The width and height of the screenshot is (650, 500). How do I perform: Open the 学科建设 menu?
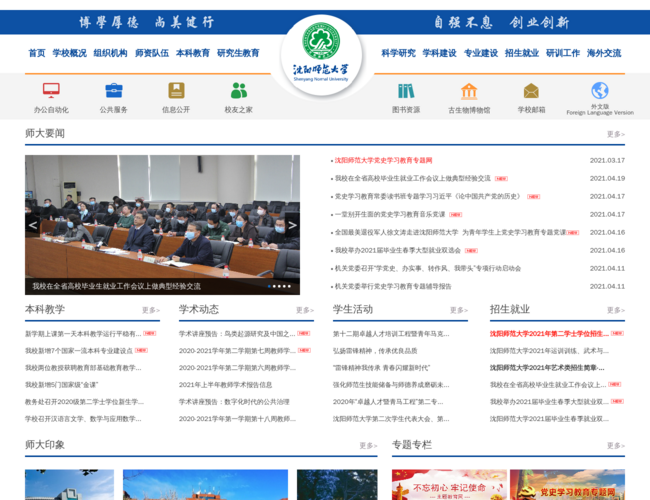[439, 53]
